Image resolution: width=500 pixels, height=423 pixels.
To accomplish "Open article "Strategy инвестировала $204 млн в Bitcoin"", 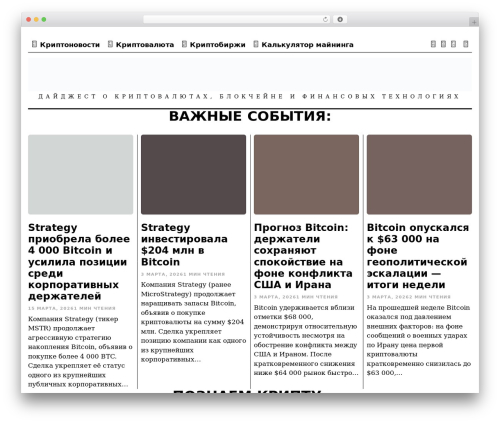I will pos(184,245).
